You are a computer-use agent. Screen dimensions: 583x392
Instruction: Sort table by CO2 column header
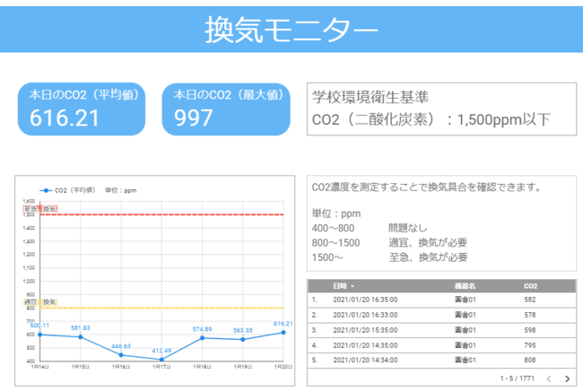(x=530, y=286)
